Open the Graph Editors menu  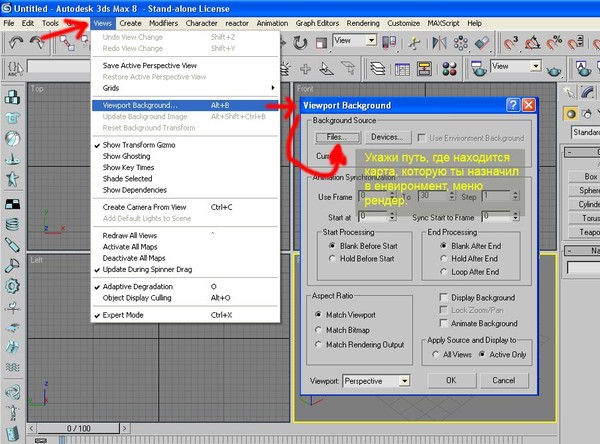tap(317, 23)
